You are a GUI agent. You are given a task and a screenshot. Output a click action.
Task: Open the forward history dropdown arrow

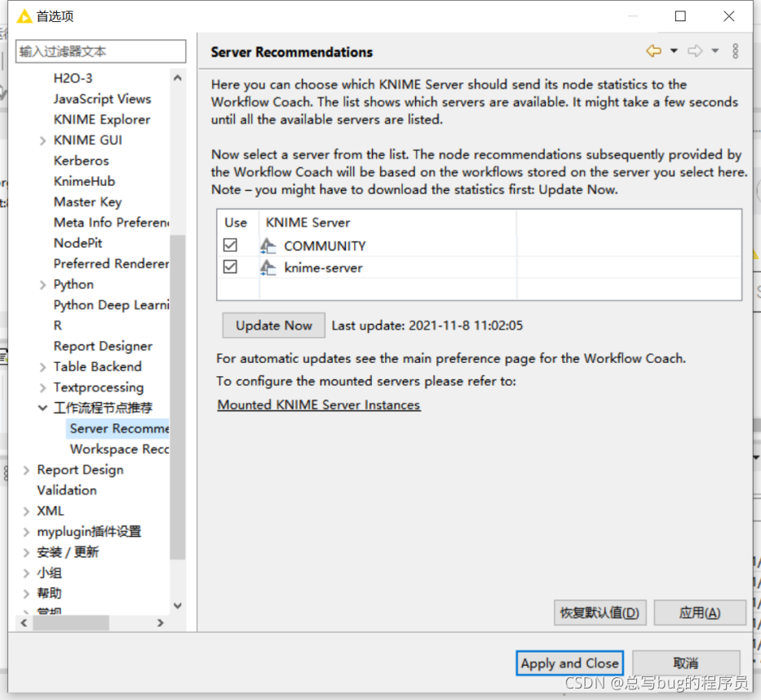715,51
